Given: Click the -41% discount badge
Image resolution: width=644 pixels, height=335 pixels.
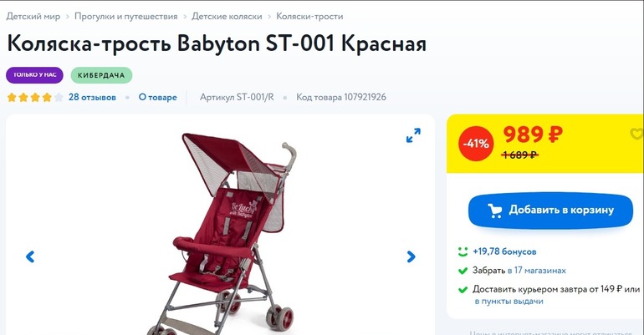Looking at the screenshot, I should click(x=476, y=144).
